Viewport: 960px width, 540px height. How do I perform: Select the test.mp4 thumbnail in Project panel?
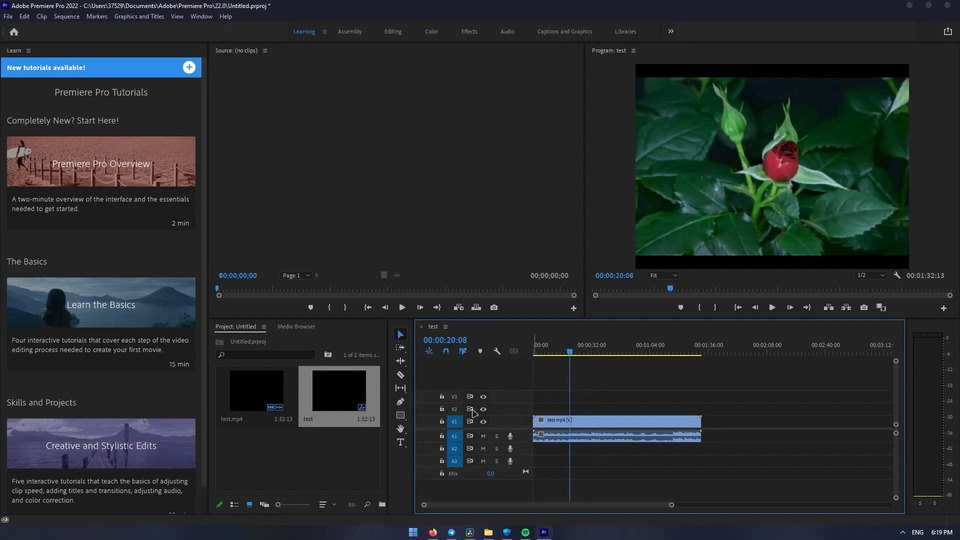click(x=256, y=390)
